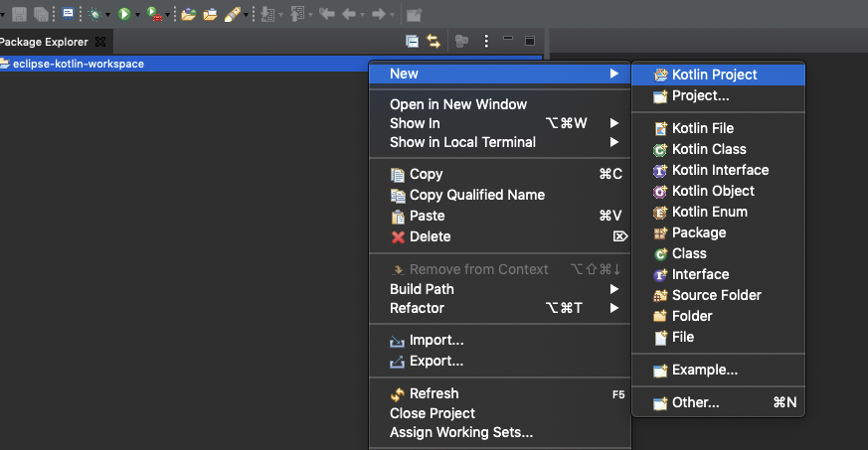Choose Project... in New submenu

pos(718,96)
